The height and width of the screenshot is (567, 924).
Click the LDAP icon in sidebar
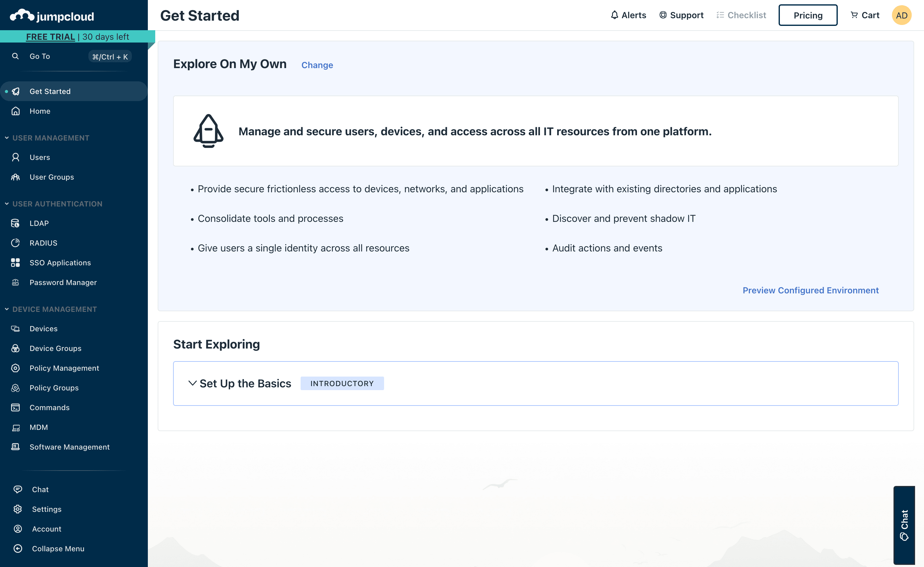(x=15, y=223)
